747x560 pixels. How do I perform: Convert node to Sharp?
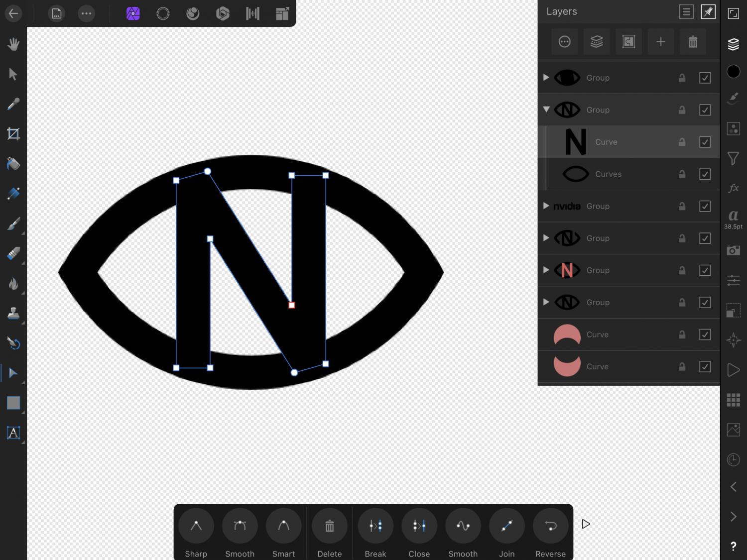coord(196,533)
